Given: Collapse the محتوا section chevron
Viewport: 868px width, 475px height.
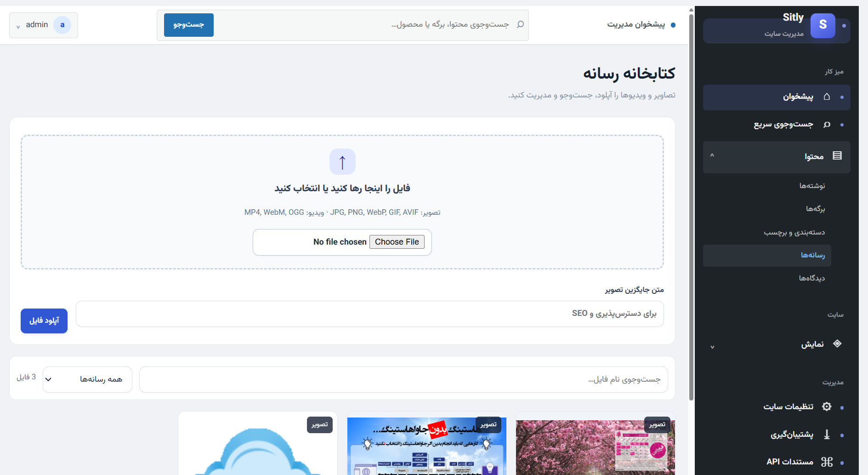Looking at the screenshot, I should 712,156.
